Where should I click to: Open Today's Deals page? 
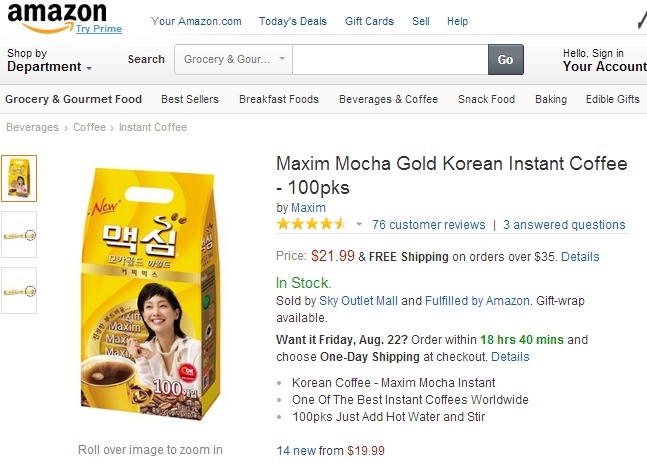coord(293,21)
